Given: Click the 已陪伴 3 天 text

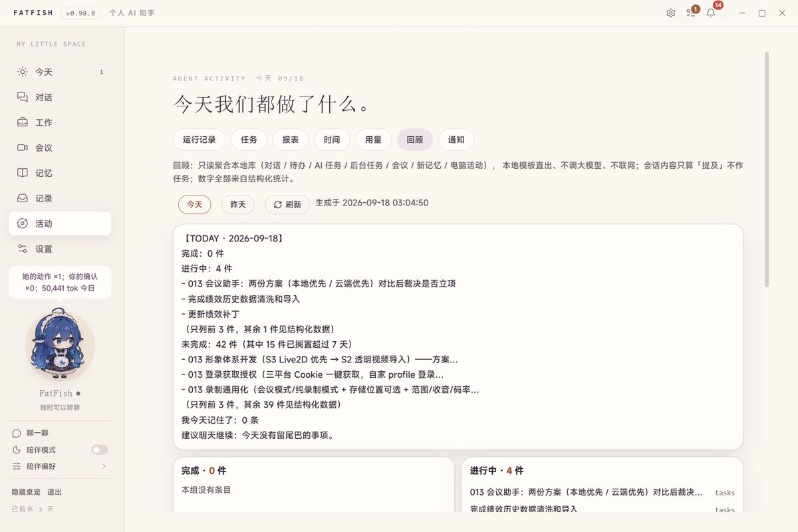Looking at the screenshot, I should (33, 509).
